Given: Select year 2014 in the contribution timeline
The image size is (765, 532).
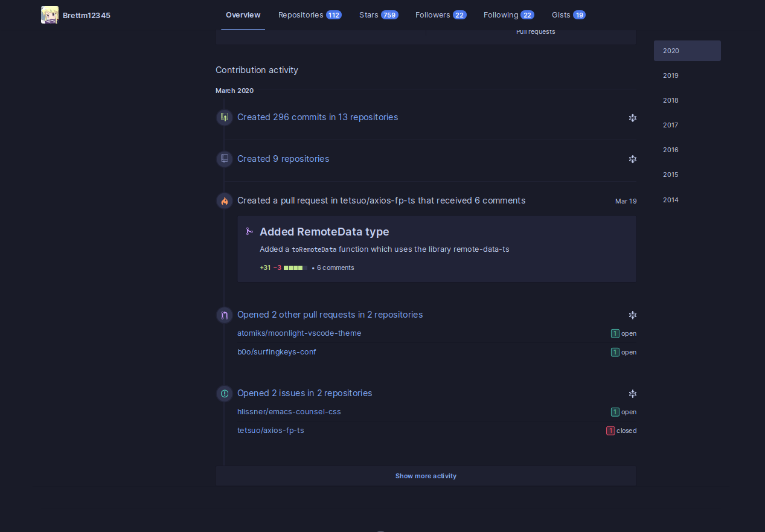Looking at the screenshot, I should pos(670,199).
